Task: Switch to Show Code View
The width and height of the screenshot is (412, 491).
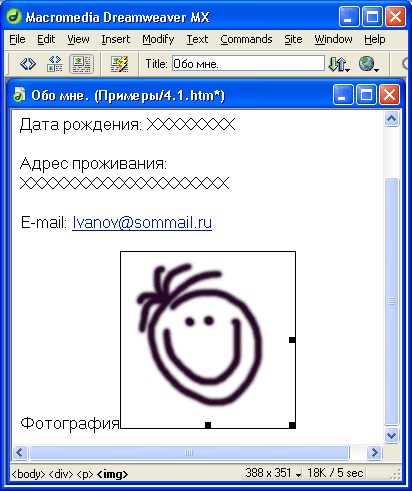Action: tap(28, 63)
